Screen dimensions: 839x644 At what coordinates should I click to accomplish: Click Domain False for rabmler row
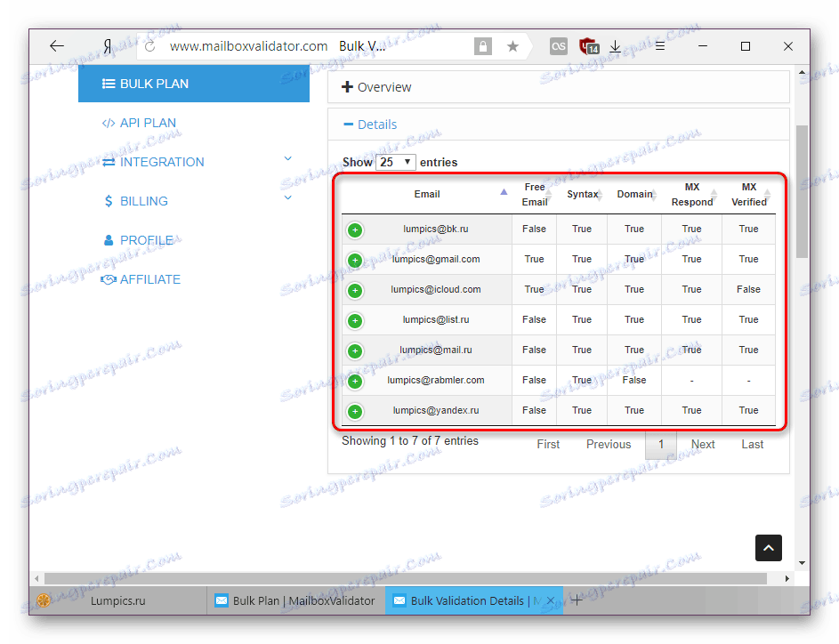tap(634, 381)
